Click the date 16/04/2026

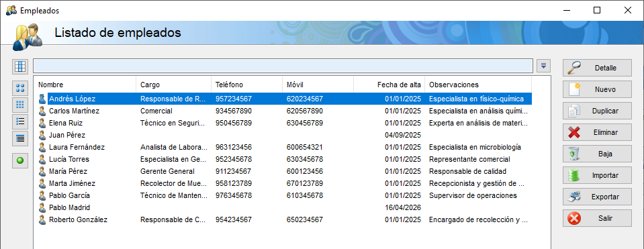click(403, 207)
